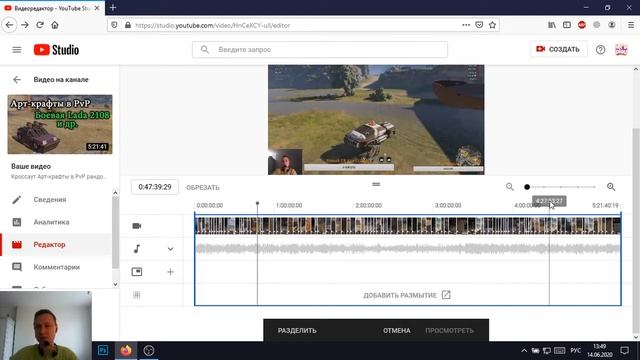Click the Комментарии speech bubble icon

pyautogui.click(x=17, y=267)
